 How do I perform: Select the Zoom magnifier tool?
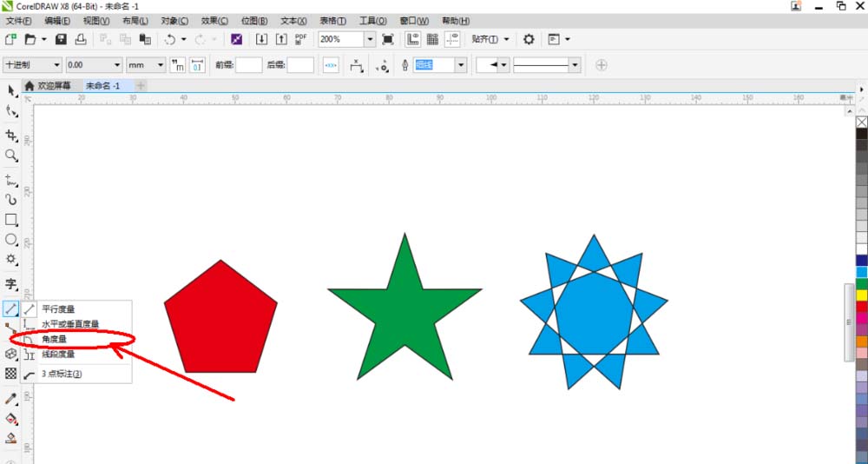(11, 156)
